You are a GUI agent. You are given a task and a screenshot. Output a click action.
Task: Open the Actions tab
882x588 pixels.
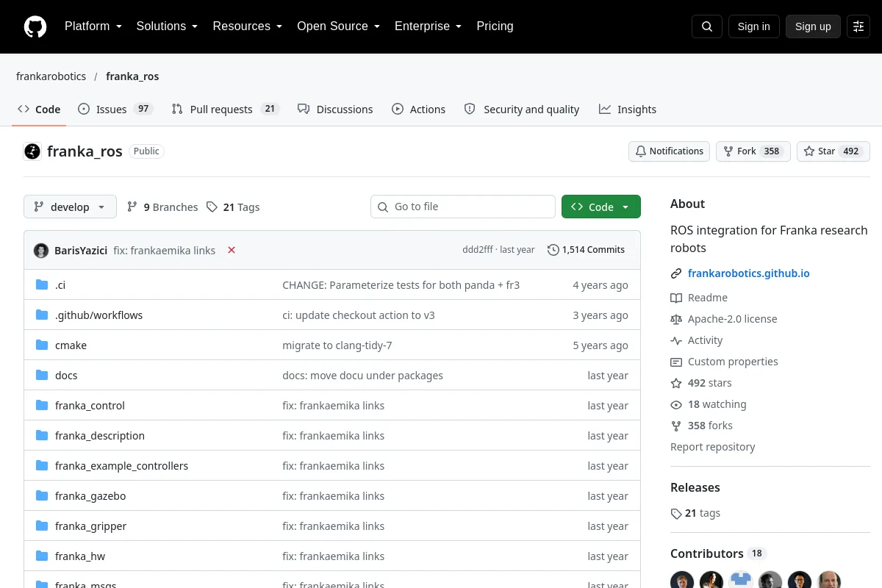[x=419, y=110]
